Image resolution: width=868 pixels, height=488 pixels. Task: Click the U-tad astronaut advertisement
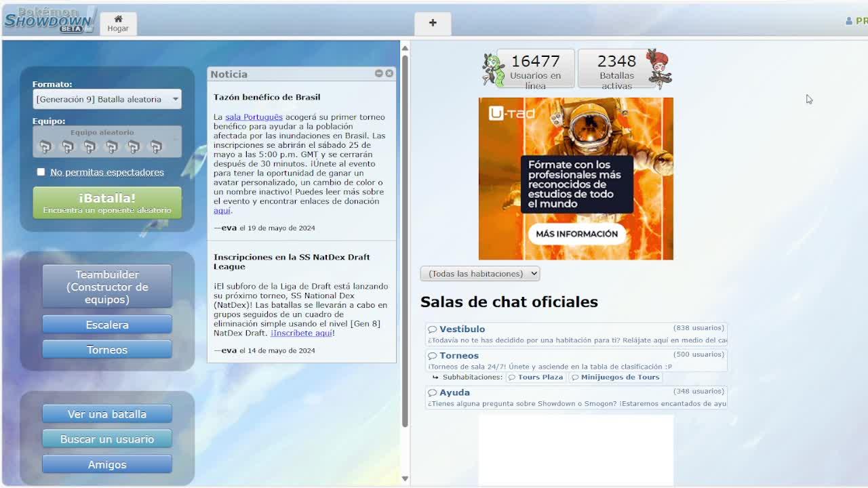[x=576, y=178]
